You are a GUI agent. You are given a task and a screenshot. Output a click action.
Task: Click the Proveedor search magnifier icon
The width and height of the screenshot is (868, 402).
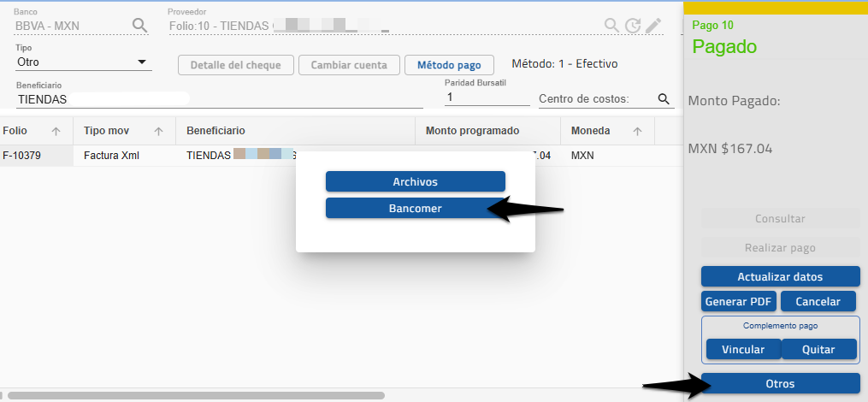point(611,25)
